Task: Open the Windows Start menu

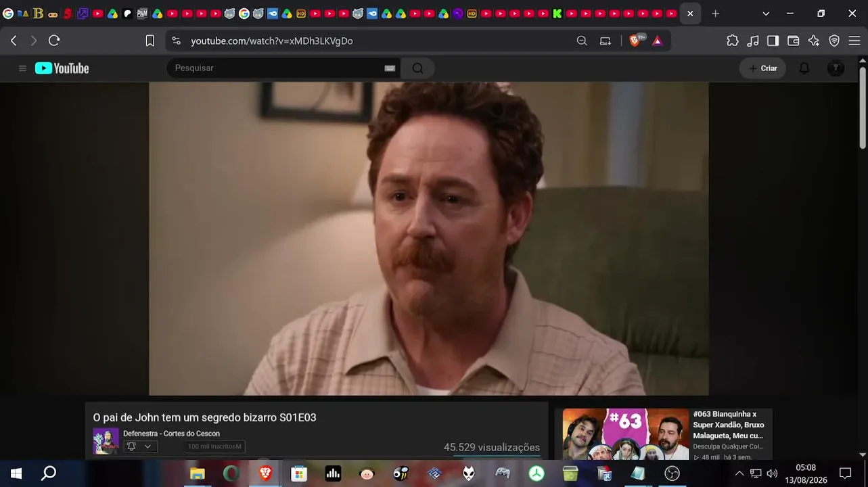Action: (16, 473)
